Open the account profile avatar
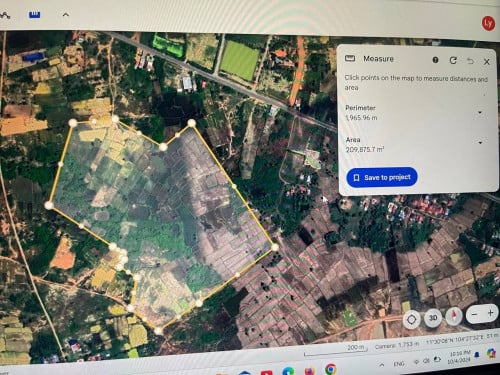This screenshot has height=375, width=500. pyautogui.click(x=488, y=23)
